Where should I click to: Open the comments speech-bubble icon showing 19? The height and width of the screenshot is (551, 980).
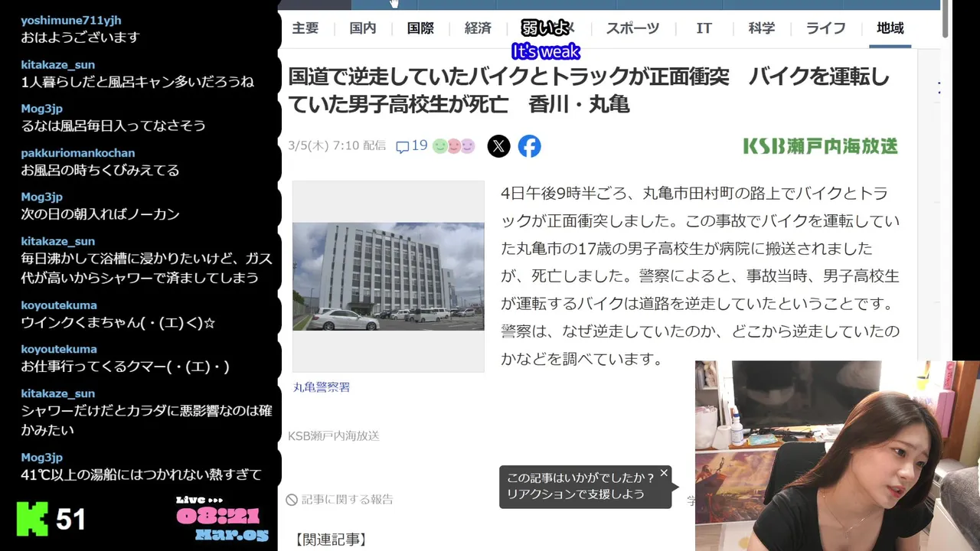(403, 147)
